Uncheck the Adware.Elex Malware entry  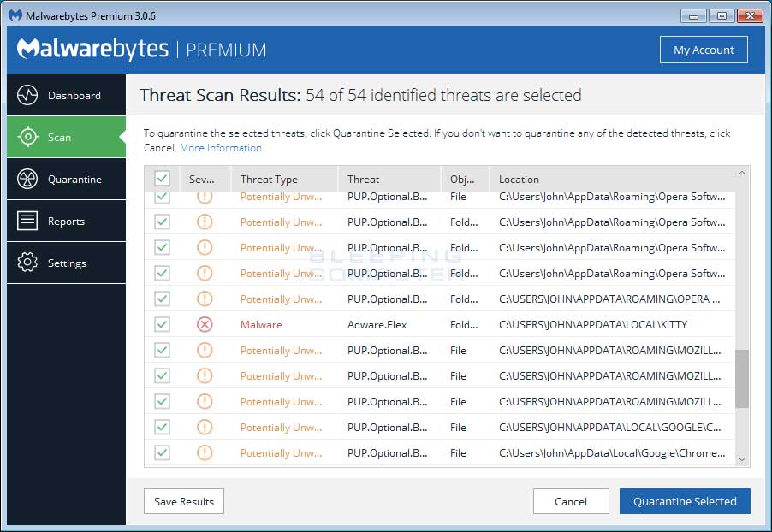(x=162, y=324)
